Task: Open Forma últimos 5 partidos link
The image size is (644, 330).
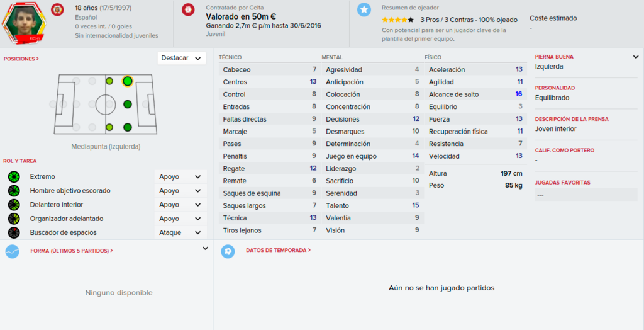Action: tap(72, 251)
